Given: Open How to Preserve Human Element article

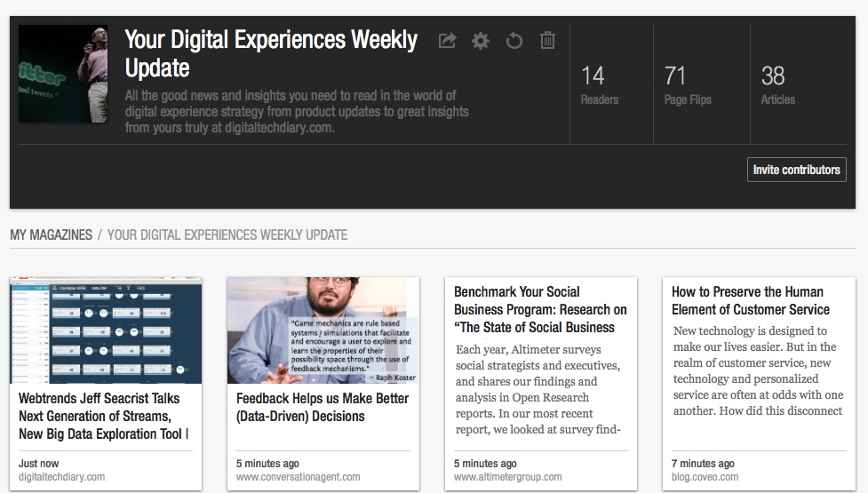Looking at the screenshot, I should 750,300.
